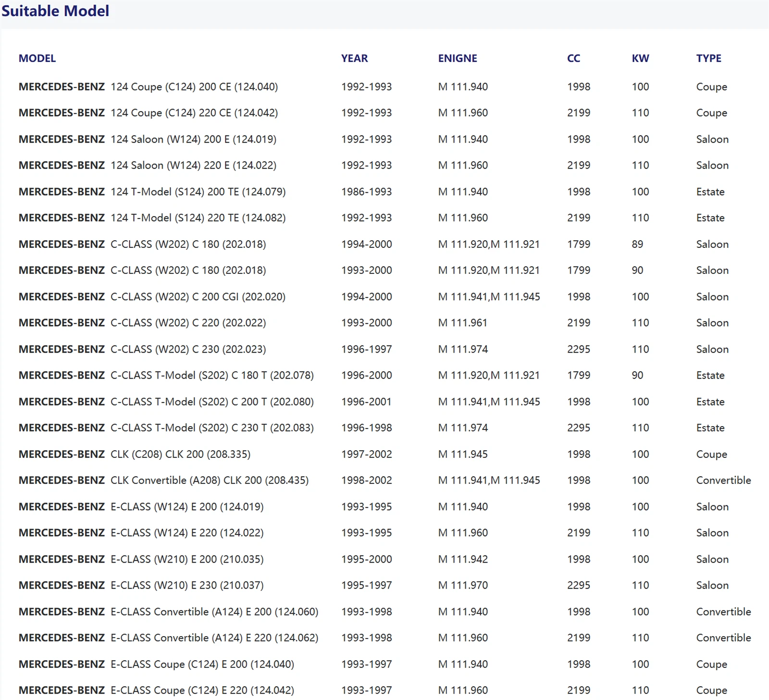Click engine M 111.942 cell
Image resolution: width=769 pixels, height=700 pixels.
point(463,559)
